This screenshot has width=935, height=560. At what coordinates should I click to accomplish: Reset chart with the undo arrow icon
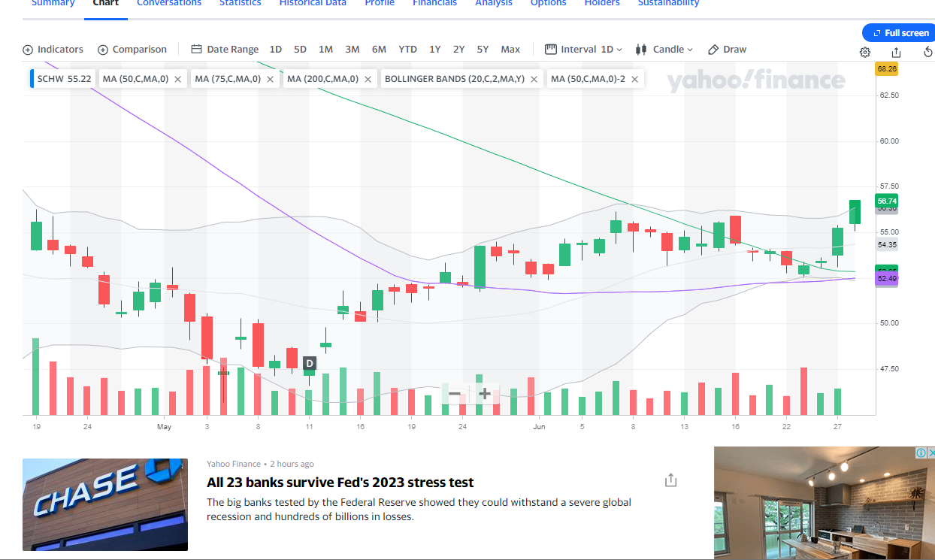coord(927,52)
